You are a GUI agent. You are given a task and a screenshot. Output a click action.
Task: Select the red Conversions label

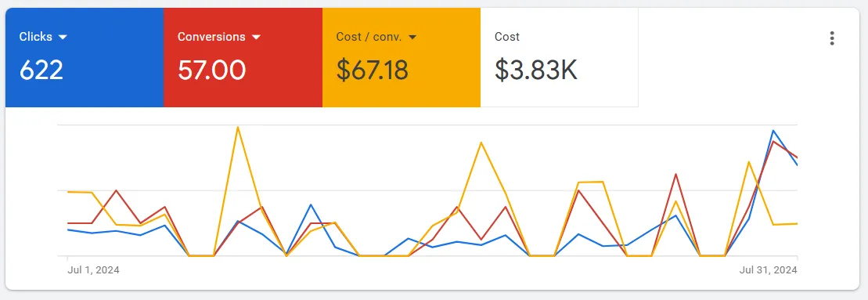click(211, 37)
